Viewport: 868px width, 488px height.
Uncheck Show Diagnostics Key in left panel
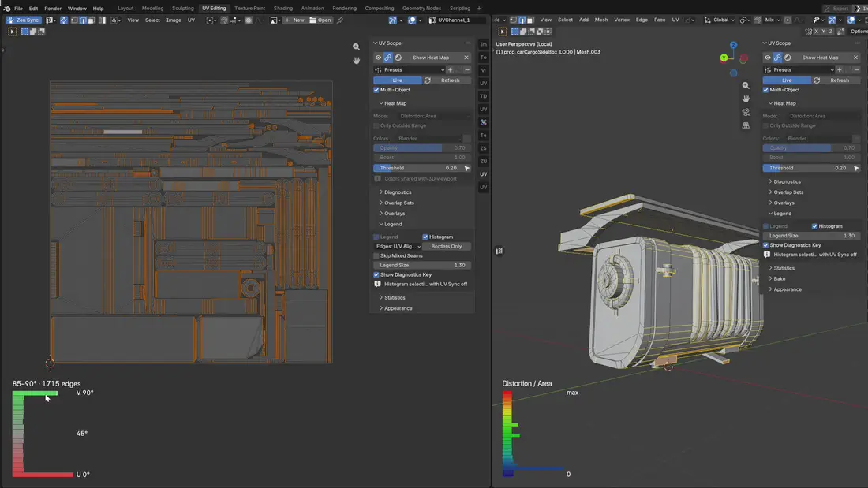click(x=376, y=274)
